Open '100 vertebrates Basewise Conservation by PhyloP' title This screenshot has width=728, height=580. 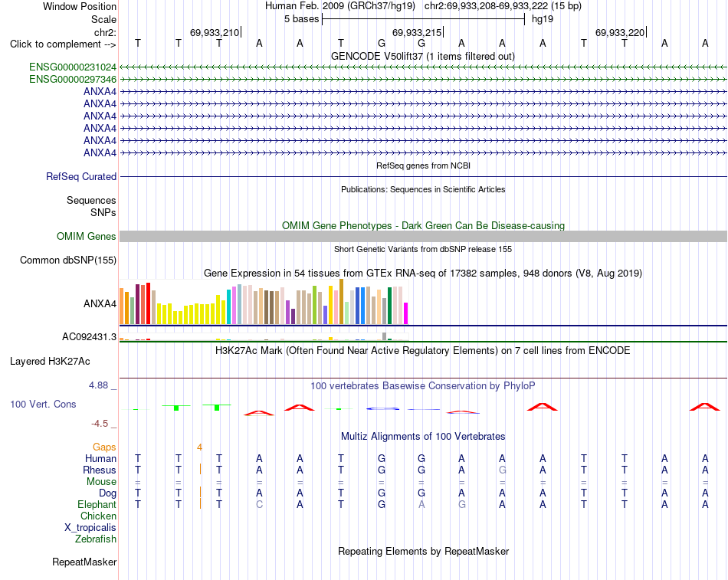[x=423, y=386]
